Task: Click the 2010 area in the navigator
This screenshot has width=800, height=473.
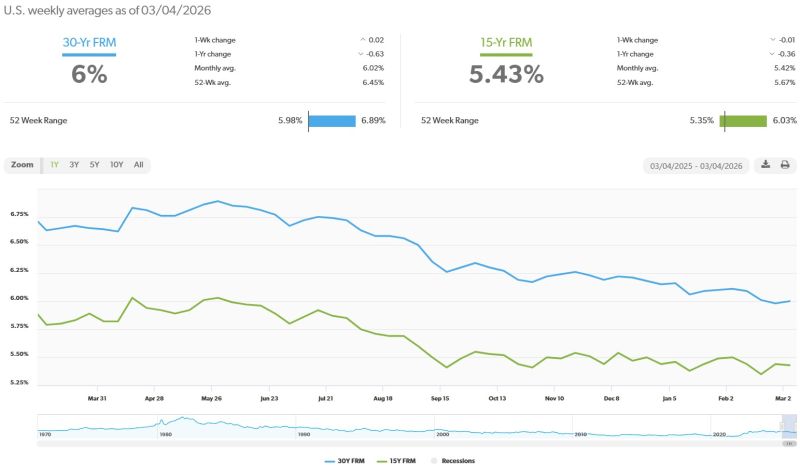Action: (580, 428)
